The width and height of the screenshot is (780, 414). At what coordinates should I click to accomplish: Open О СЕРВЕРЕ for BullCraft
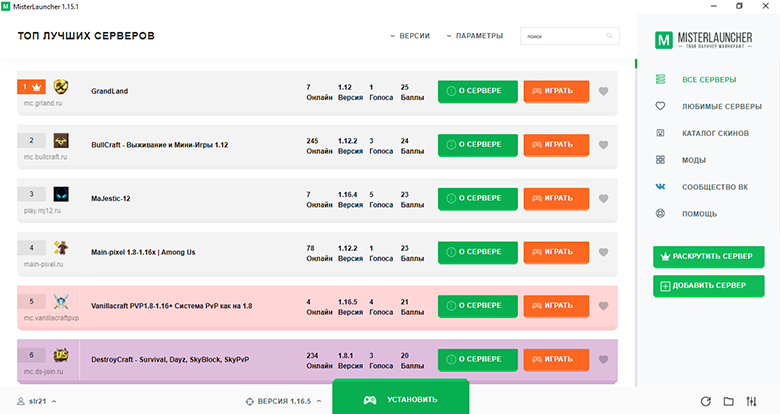click(x=478, y=145)
